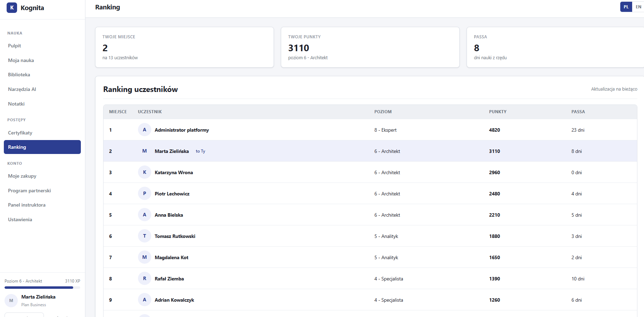The image size is (644, 317).
Task: Select participant Katarzyna Wrona
Action: pos(174,172)
